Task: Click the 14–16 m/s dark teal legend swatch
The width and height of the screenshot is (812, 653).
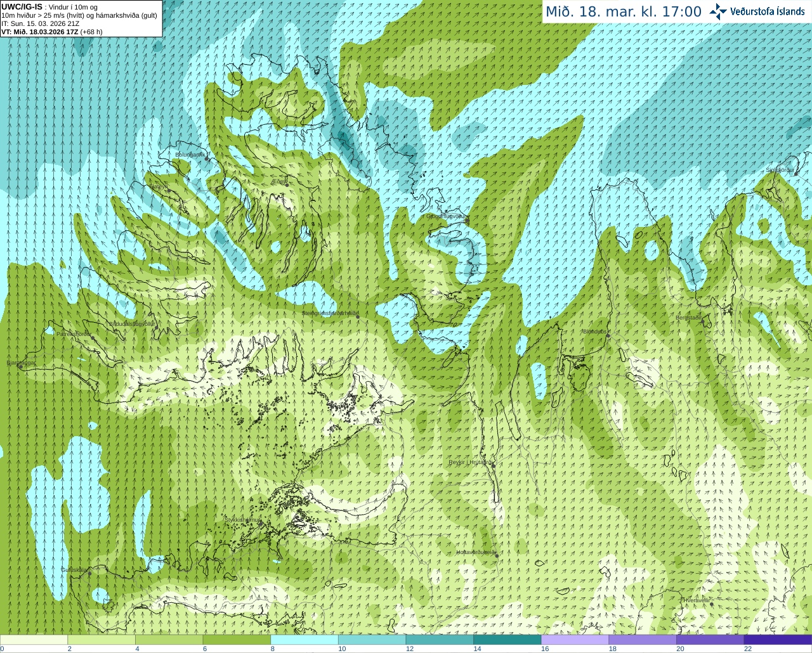Action: (507, 640)
